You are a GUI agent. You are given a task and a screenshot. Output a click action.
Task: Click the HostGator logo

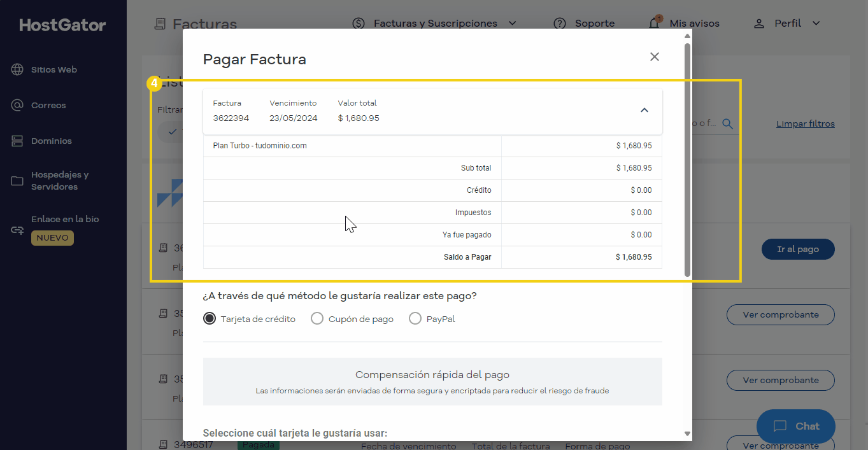62,25
